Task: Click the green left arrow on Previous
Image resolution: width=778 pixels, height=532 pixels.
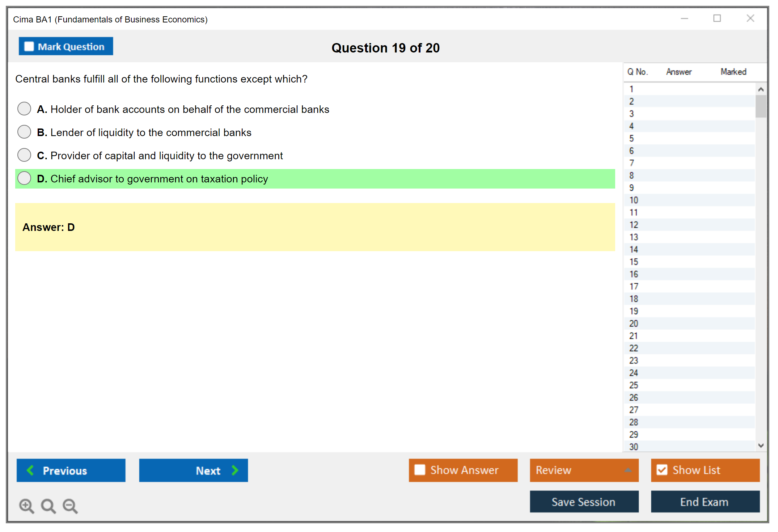Action: (31, 470)
